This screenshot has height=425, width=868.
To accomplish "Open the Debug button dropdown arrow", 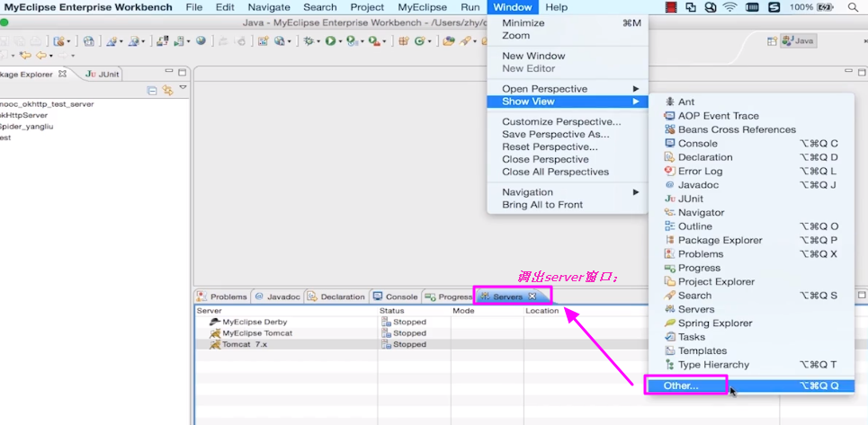I will coord(318,41).
